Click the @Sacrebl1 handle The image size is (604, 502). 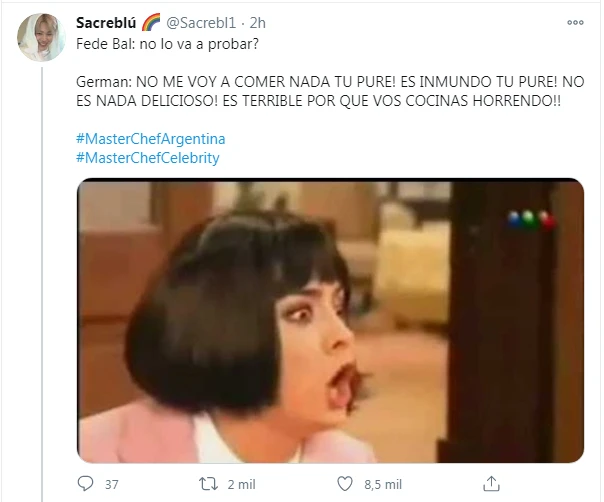pos(201,23)
